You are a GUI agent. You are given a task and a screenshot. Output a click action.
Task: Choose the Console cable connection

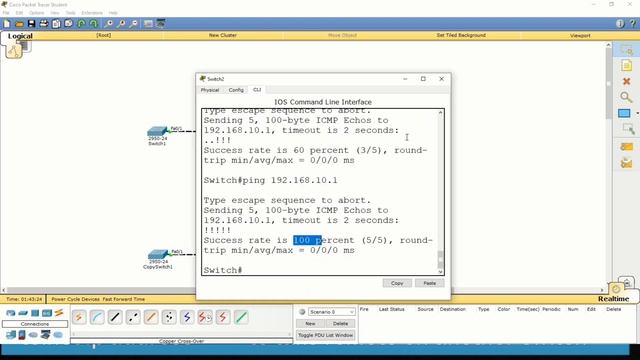click(x=97, y=317)
